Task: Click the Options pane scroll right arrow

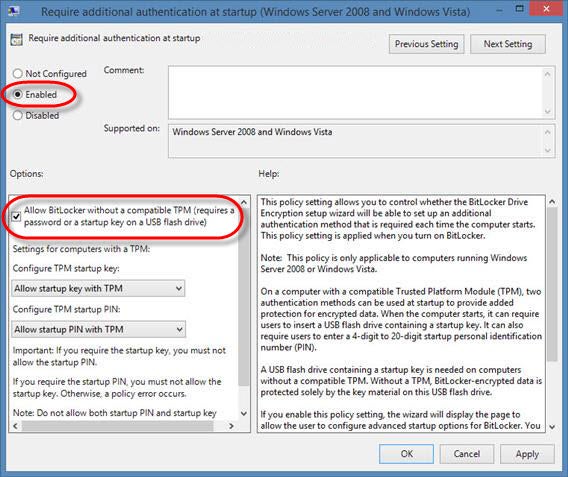Action: [231, 426]
